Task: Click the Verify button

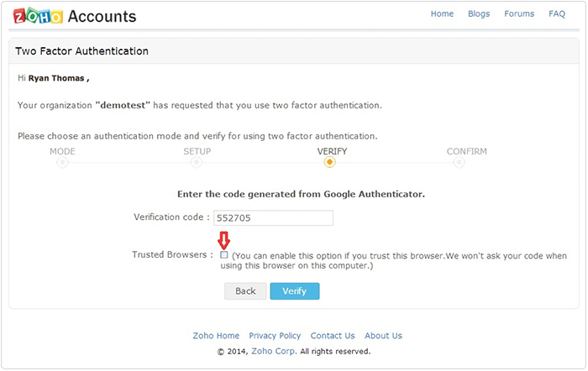Action: [x=294, y=291]
